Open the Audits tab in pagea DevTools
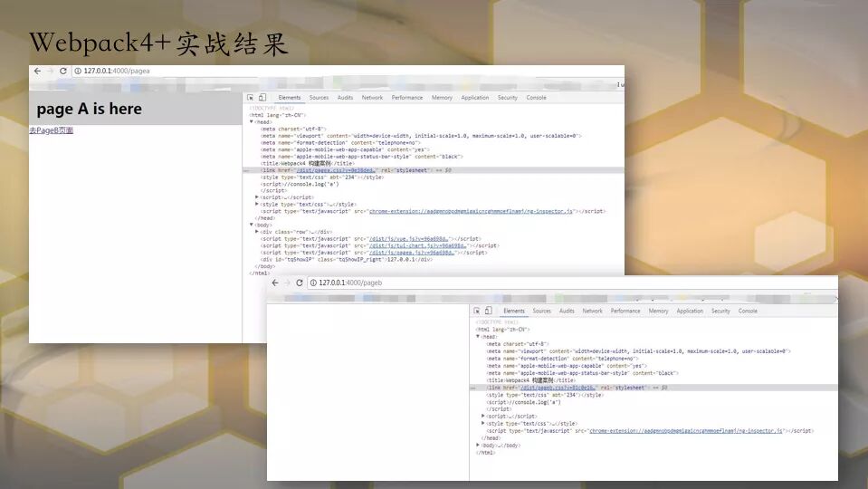Screen dimensions: 868x489 point(345,98)
